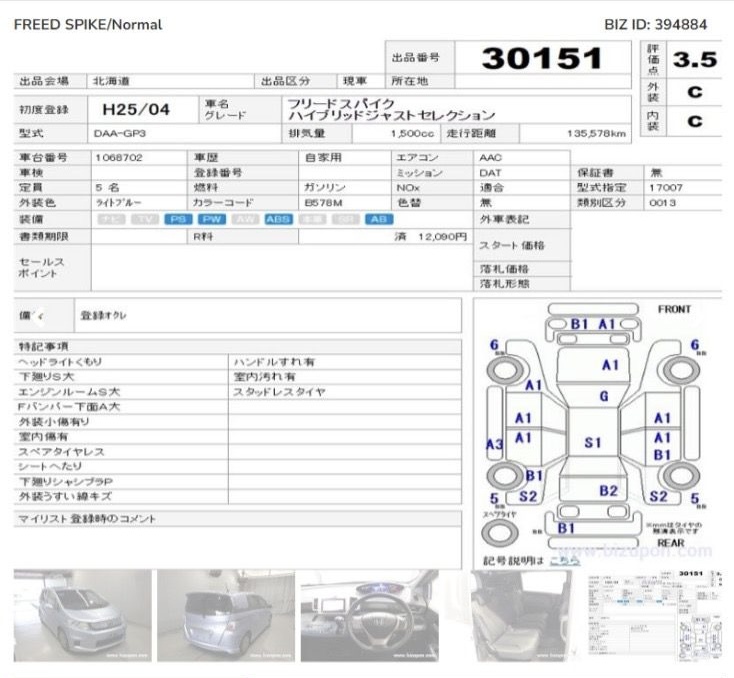Open the rear exterior car photo thumbnail
This screenshot has height=678, width=734.
[x=222, y=614]
